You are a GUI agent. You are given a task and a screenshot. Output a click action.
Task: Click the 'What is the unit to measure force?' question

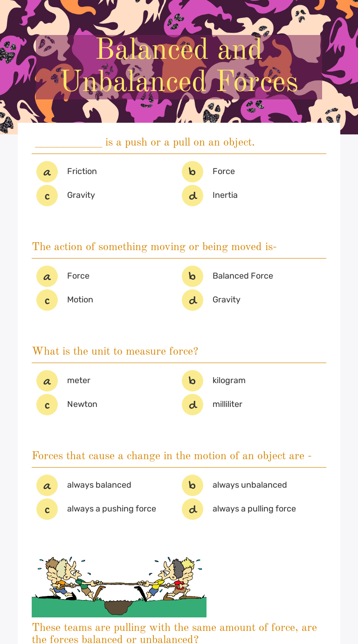coord(115,351)
